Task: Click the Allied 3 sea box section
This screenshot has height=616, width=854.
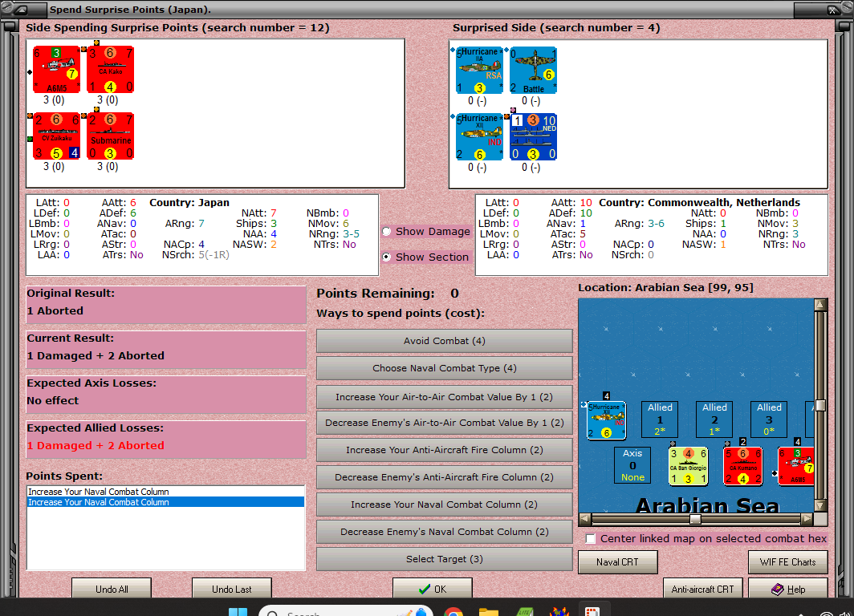Action: 769,419
